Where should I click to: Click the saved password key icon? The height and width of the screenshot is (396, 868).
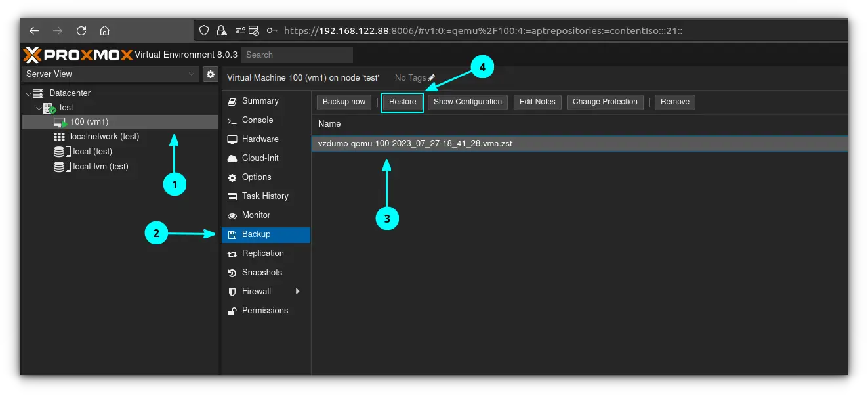click(x=272, y=31)
